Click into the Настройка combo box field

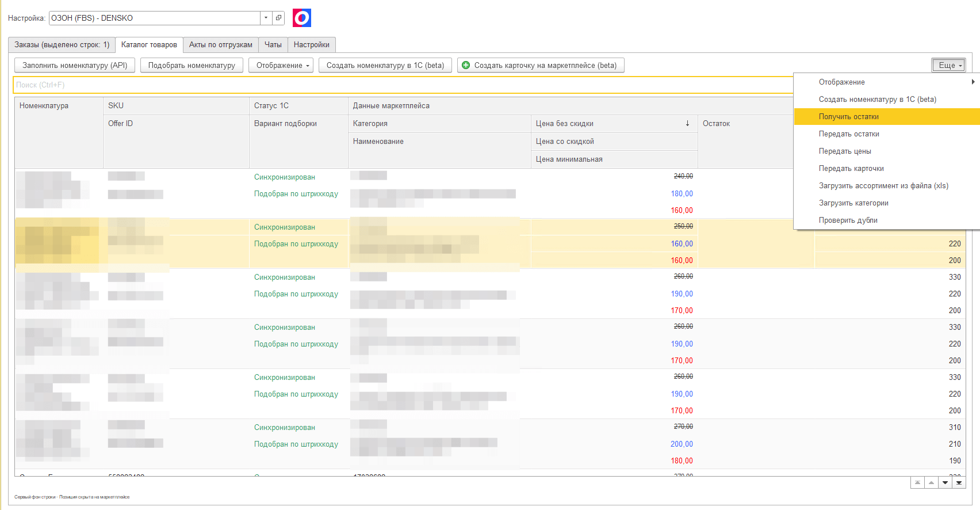tap(154, 18)
